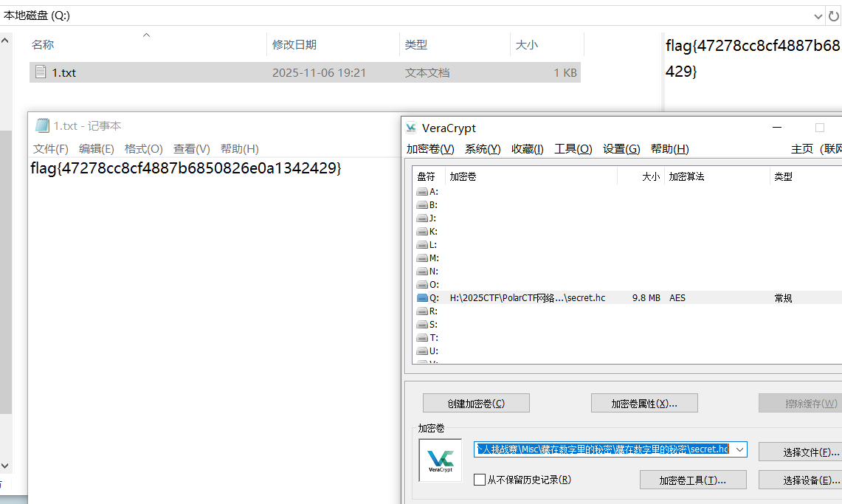This screenshot has width=842, height=504.
Task: Open VeraCrypt 设置(G) menu
Action: [621, 148]
